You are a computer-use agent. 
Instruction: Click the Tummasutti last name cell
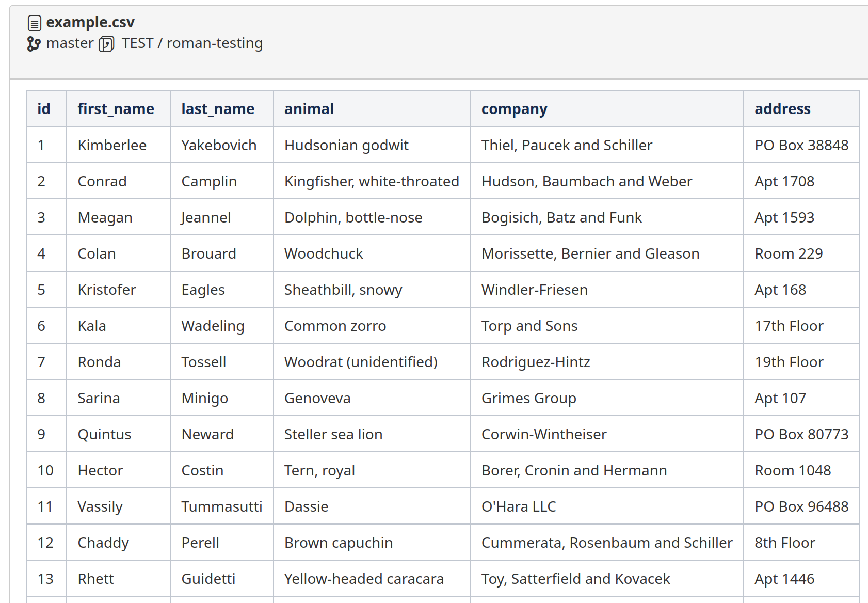click(221, 506)
